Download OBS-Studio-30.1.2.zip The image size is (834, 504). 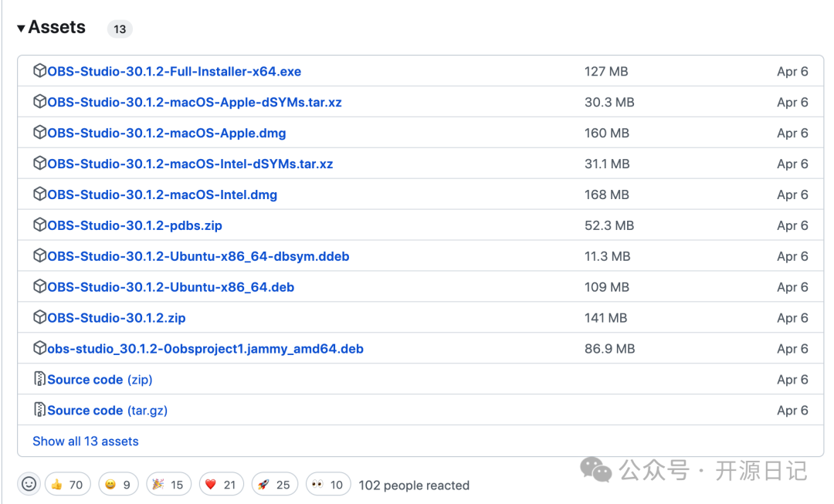click(117, 318)
